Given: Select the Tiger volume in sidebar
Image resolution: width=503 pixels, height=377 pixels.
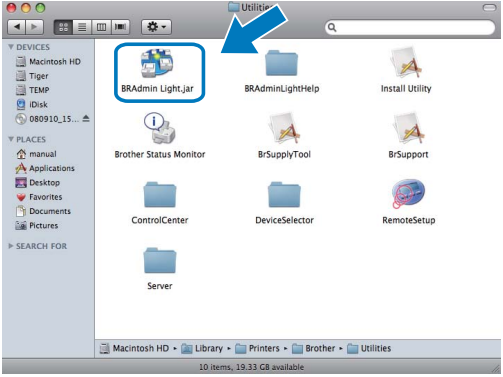Looking at the screenshot, I should [32, 76].
